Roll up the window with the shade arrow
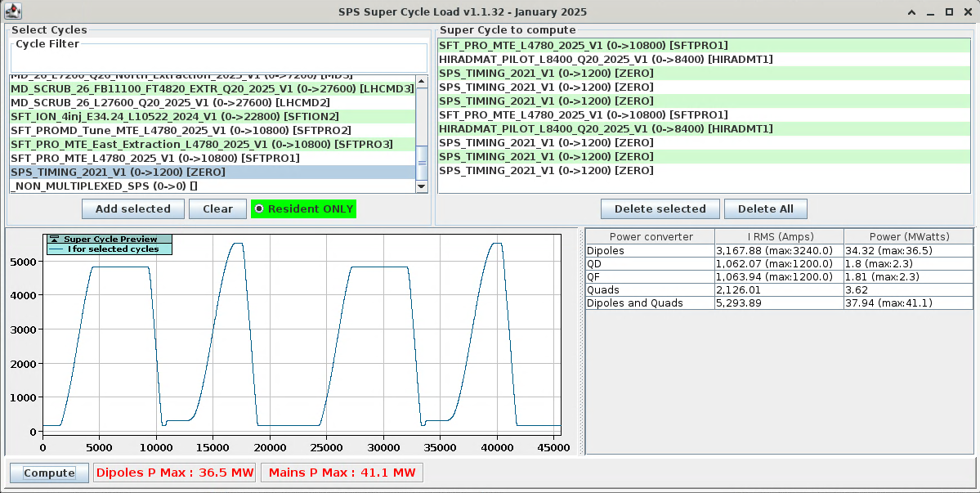Screen dimensions: 980x493 pyautogui.click(x=912, y=12)
